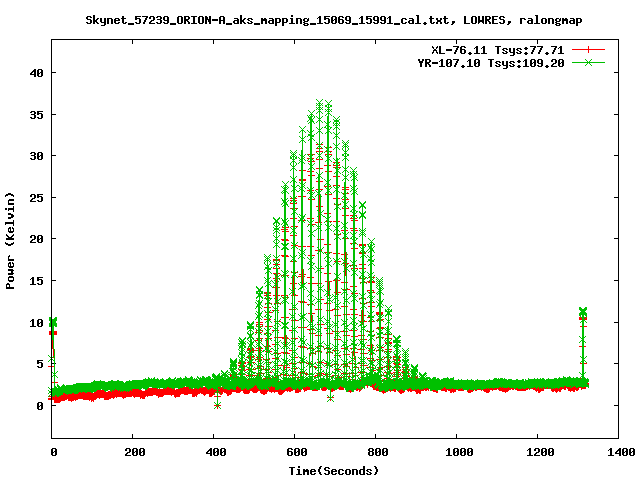Click the Power (Kelvin) axis label
This screenshot has width=640, height=480.
10,241
